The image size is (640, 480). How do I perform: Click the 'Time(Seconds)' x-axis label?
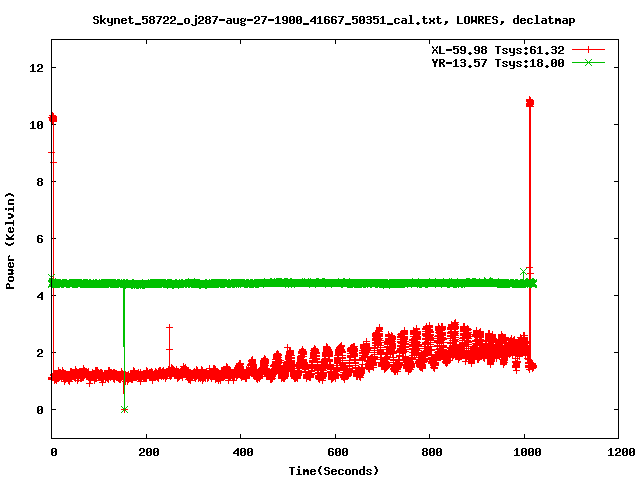[x=333, y=471]
